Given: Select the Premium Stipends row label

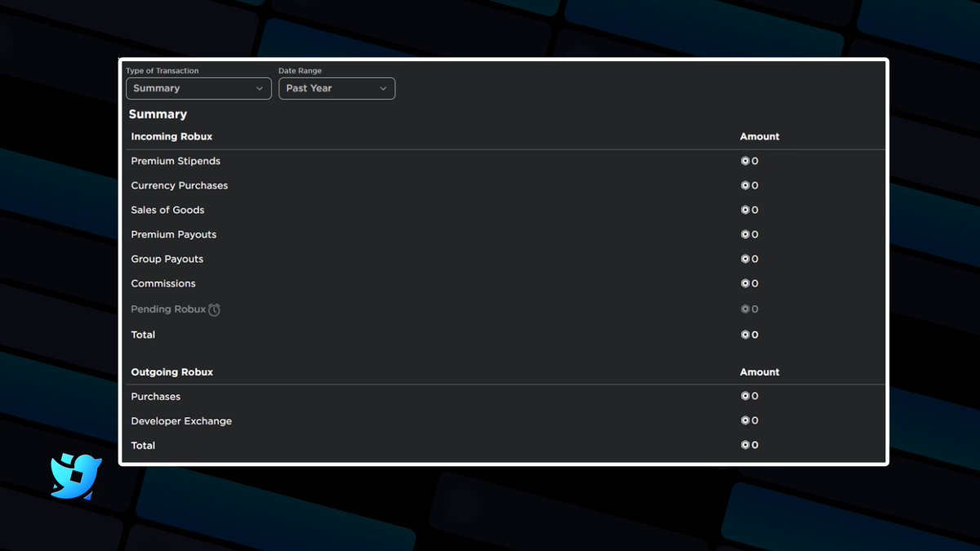Looking at the screenshot, I should (176, 162).
